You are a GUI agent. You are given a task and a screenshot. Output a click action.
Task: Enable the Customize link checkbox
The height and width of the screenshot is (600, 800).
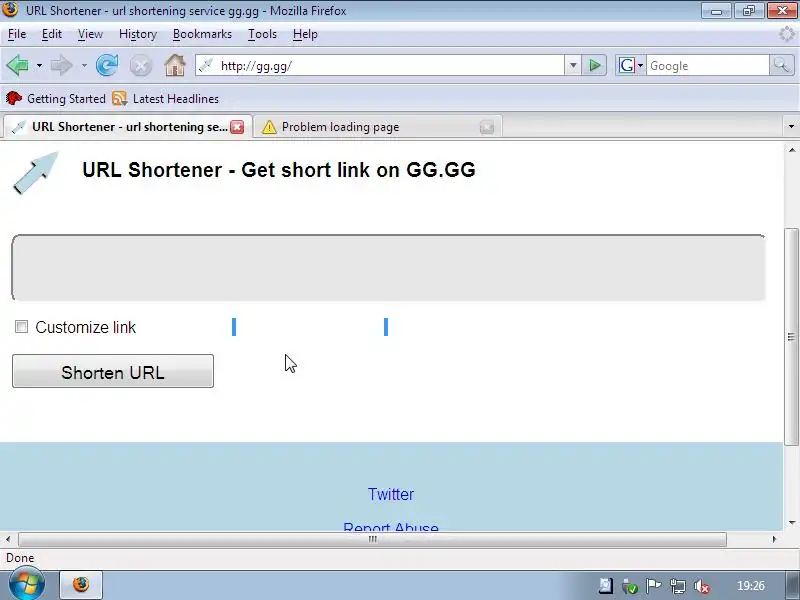[21, 327]
